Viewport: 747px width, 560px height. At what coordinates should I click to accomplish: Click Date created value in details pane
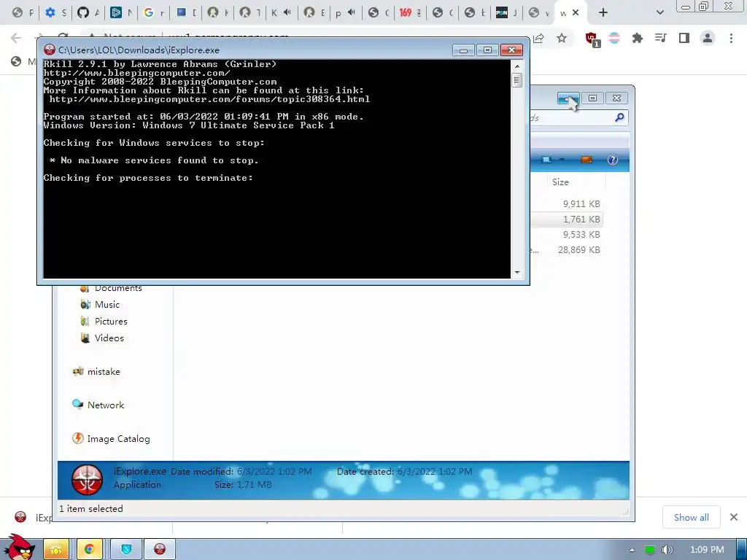(x=435, y=472)
